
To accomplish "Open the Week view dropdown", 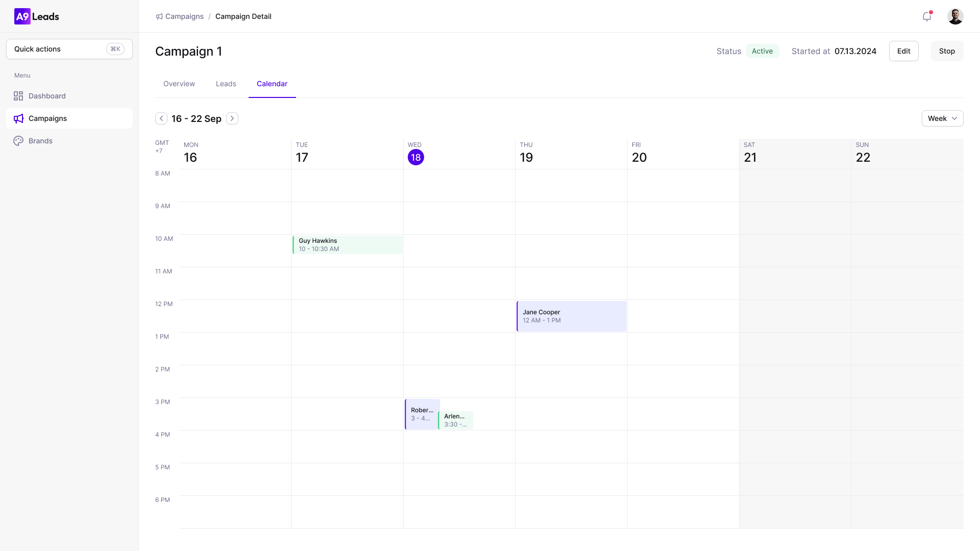I will [942, 118].
